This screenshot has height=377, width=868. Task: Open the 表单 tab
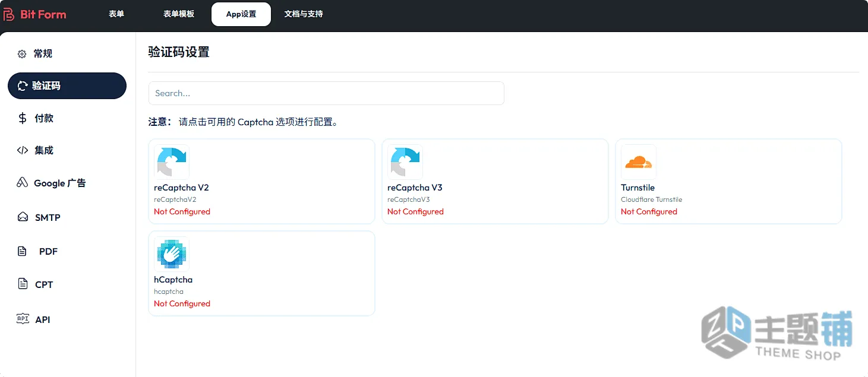coord(116,14)
